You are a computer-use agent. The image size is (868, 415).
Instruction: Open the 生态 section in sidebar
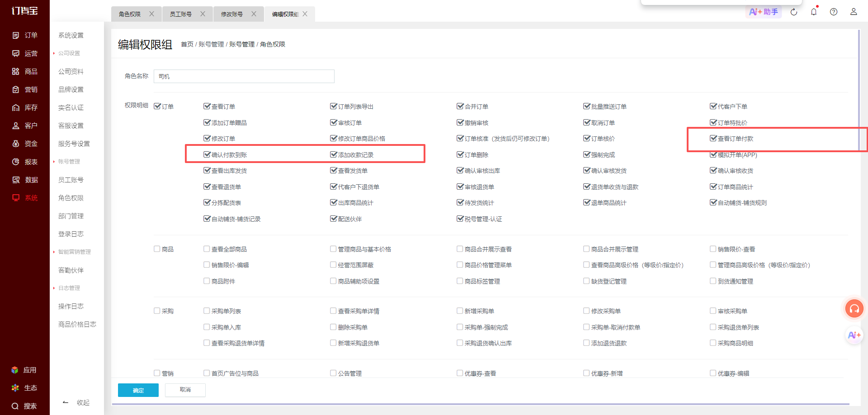pyautogui.click(x=24, y=388)
